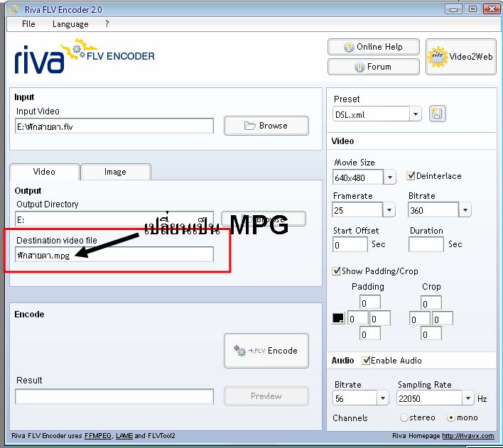The width and height of the screenshot is (503, 448).
Task: Expand the Preset DSL.xml dropdown
Action: (416, 114)
